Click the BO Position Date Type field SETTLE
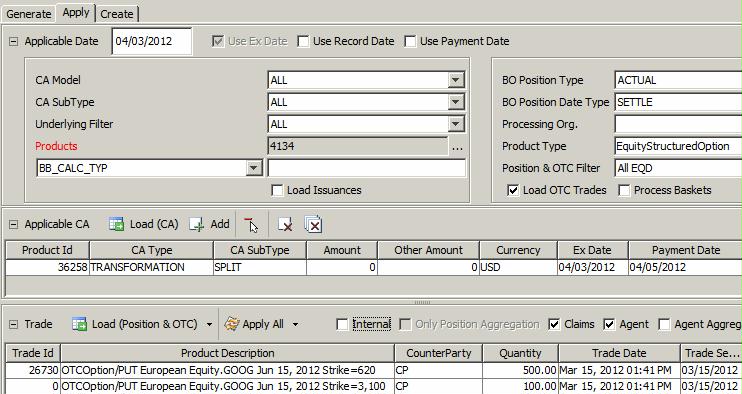The height and width of the screenshot is (394, 742). tap(678, 102)
